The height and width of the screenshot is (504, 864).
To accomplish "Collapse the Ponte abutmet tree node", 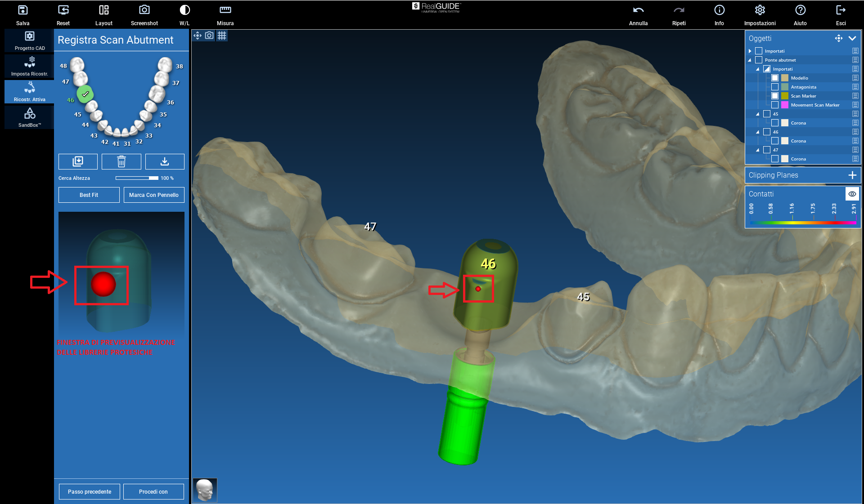I will tap(750, 60).
